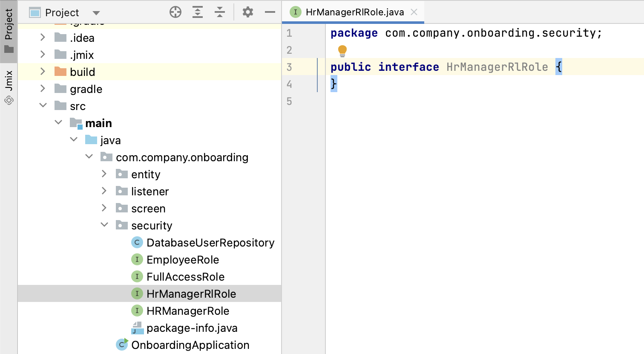Click the opening brace on line 3

pyautogui.click(x=559, y=67)
